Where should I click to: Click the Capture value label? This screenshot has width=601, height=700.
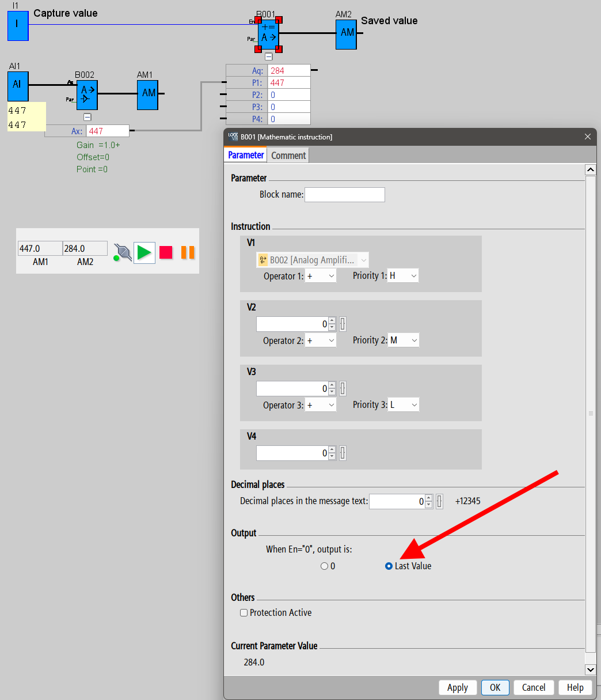click(66, 13)
